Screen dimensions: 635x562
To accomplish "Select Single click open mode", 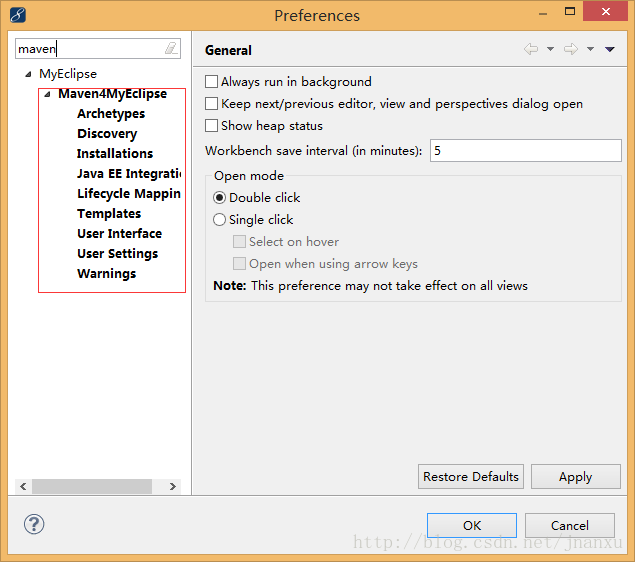I will pos(219,219).
